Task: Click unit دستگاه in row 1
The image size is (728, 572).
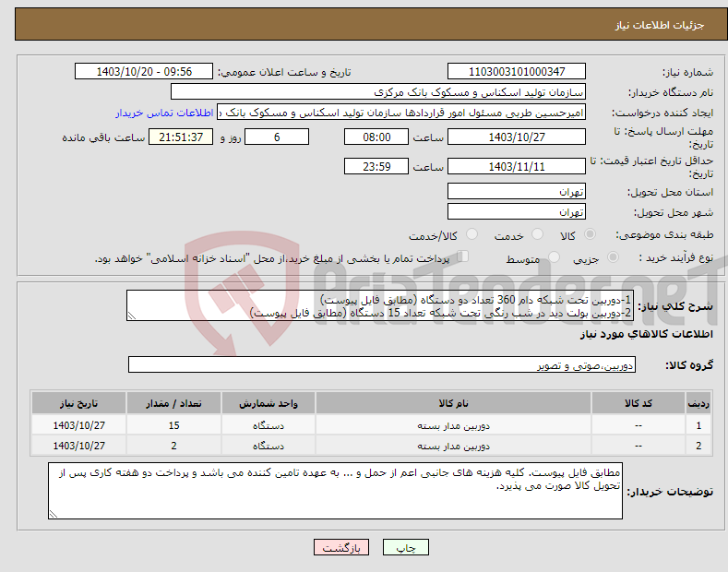Action: pyautogui.click(x=268, y=425)
